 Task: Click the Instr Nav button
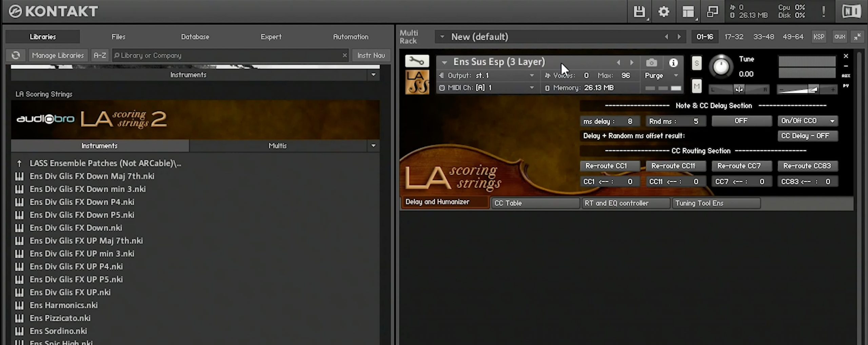371,55
